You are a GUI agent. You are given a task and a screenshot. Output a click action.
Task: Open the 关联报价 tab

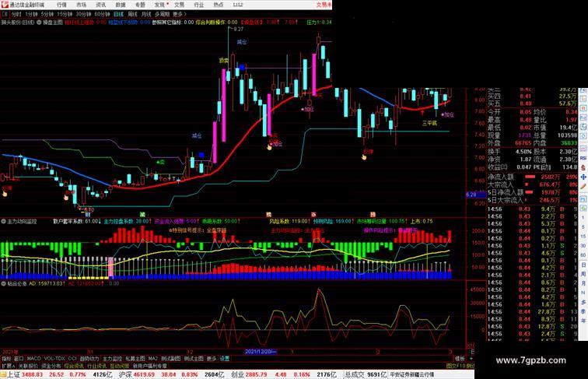click(x=28, y=366)
